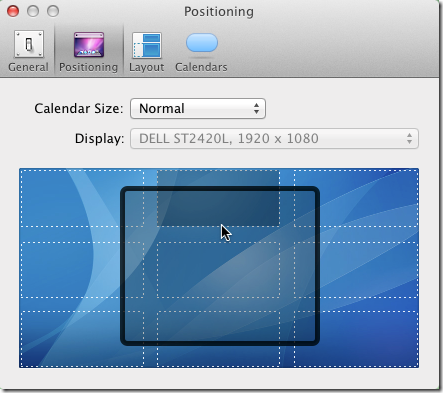
Task: Select the middle-left position zone
Action: pyautogui.click(x=82, y=270)
